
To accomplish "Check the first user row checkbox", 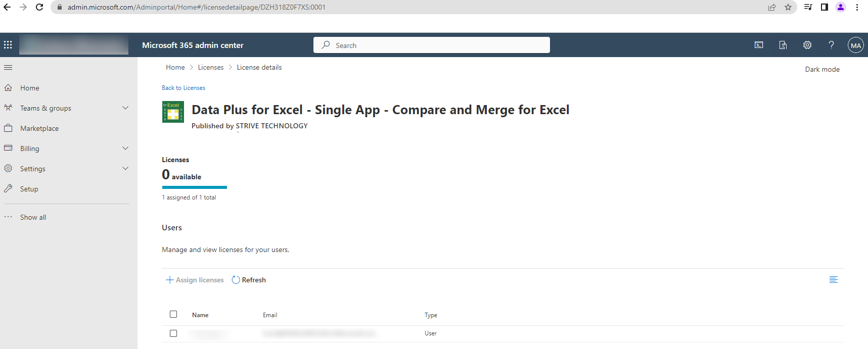I will (173, 333).
